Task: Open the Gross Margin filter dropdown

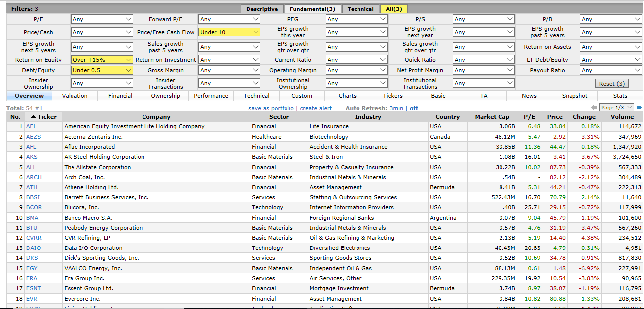Action: click(229, 70)
